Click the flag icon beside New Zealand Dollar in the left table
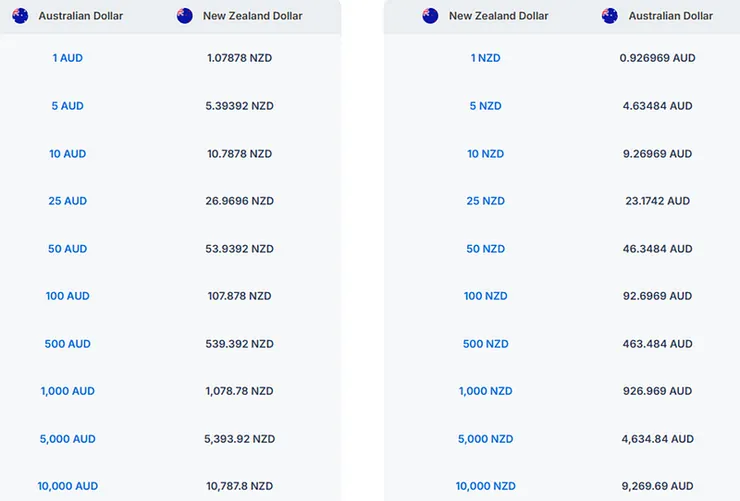Viewport: 740px width, 501px height. click(185, 16)
